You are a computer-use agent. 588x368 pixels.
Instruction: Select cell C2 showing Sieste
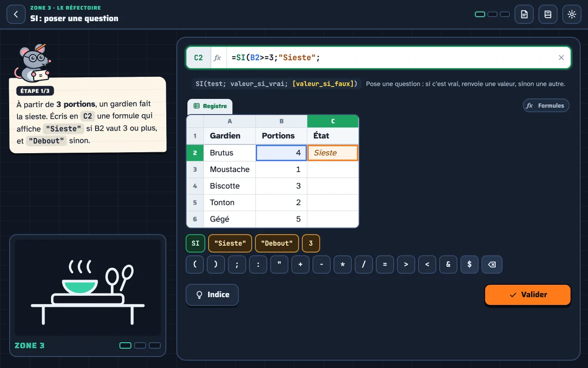333,153
